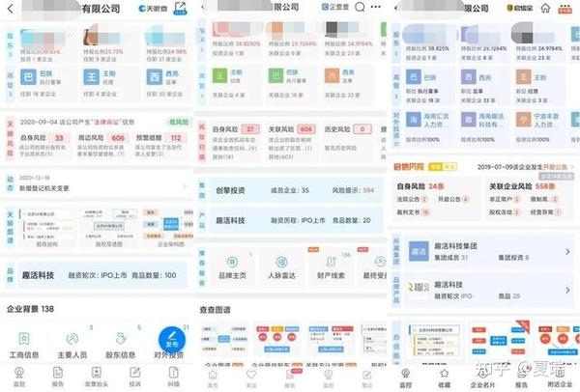Open 工商信息 under 企业背景
This screenshot has width=580, height=392.
[x=24, y=346]
